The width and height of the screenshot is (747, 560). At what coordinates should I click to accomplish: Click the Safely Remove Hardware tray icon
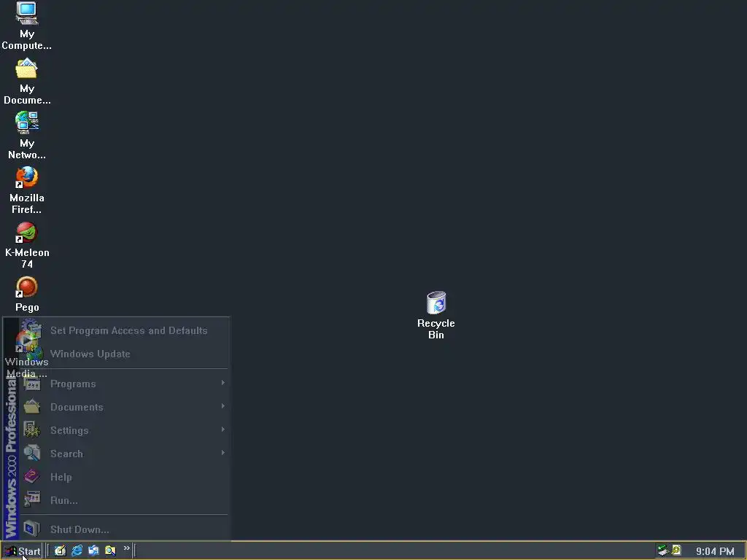[x=662, y=551]
